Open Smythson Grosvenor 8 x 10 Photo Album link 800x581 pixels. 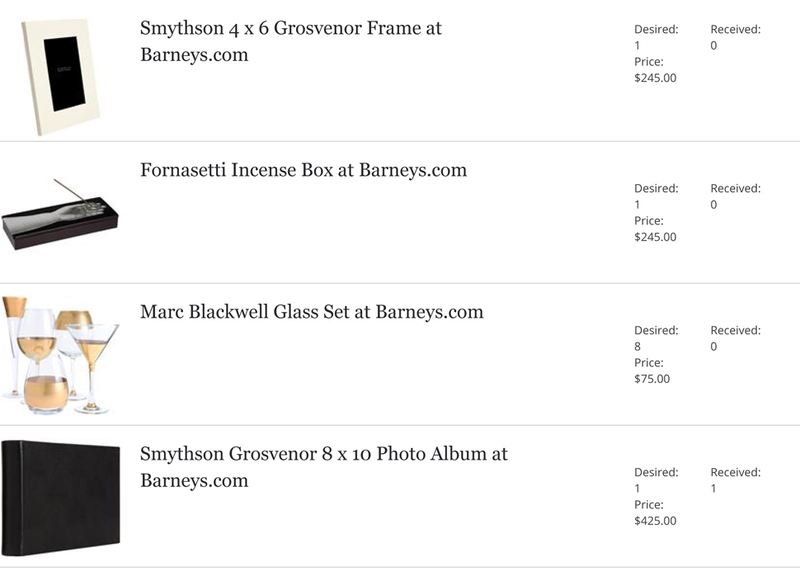point(324,467)
